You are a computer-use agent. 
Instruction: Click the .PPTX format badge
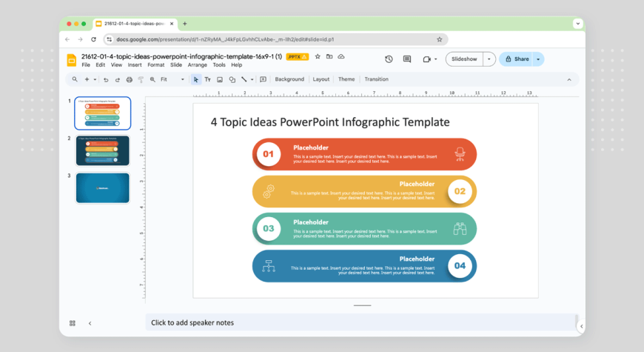297,57
